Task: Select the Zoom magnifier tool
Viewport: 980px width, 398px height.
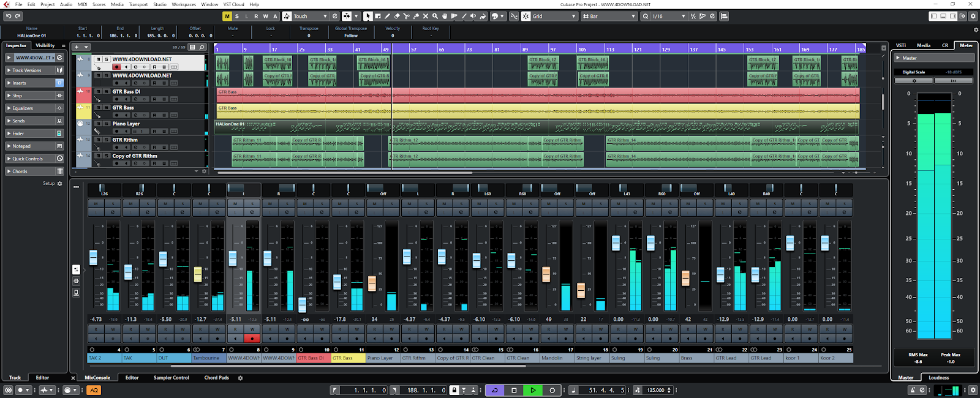Action: pyautogui.click(x=435, y=16)
